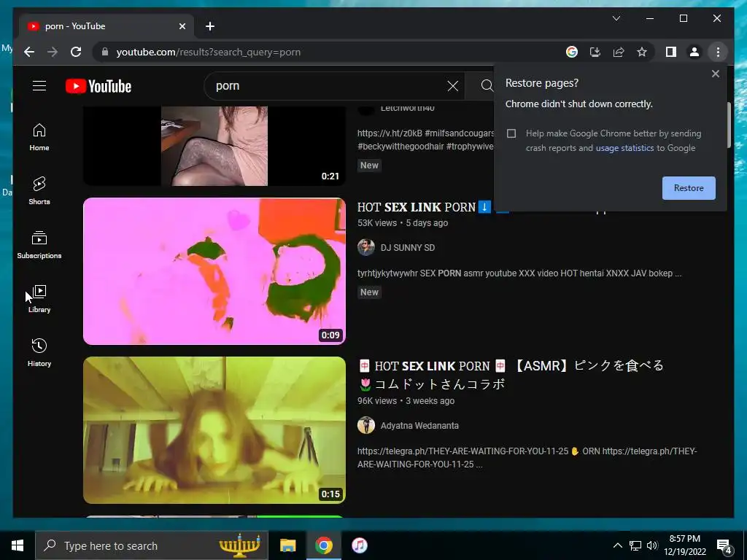Open the 53K views video title
Viewport: 747px width, 560px height.
point(424,207)
